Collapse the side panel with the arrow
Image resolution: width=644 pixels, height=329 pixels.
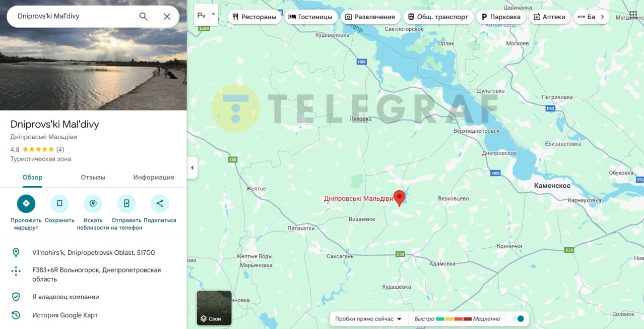pyautogui.click(x=192, y=168)
